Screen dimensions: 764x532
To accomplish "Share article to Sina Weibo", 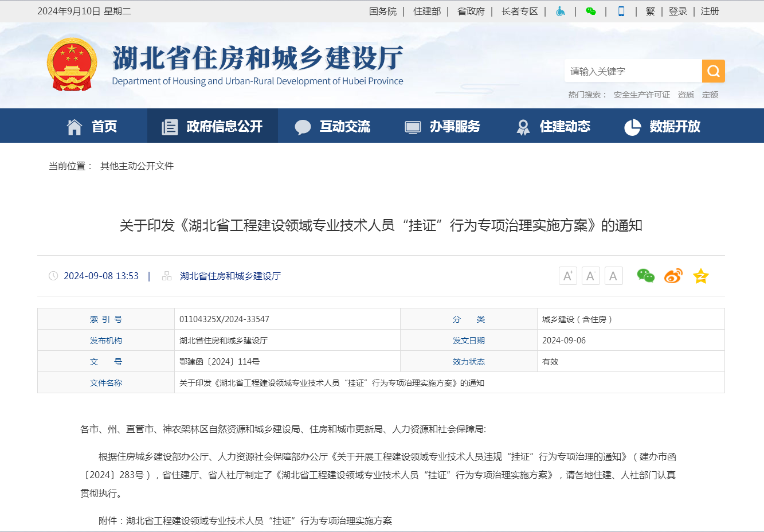I will tap(673, 276).
